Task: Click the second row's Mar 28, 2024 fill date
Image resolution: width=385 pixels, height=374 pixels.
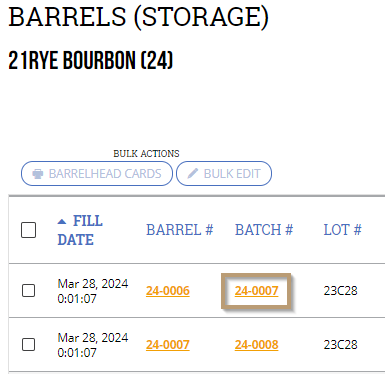Action: [x=93, y=338]
